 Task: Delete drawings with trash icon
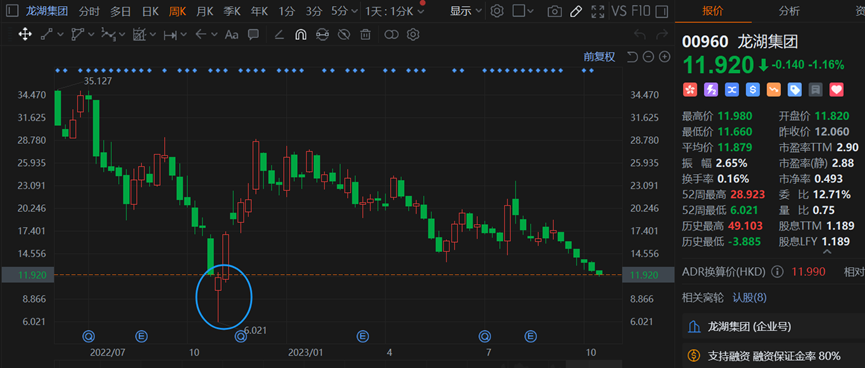click(x=365, y=35)
